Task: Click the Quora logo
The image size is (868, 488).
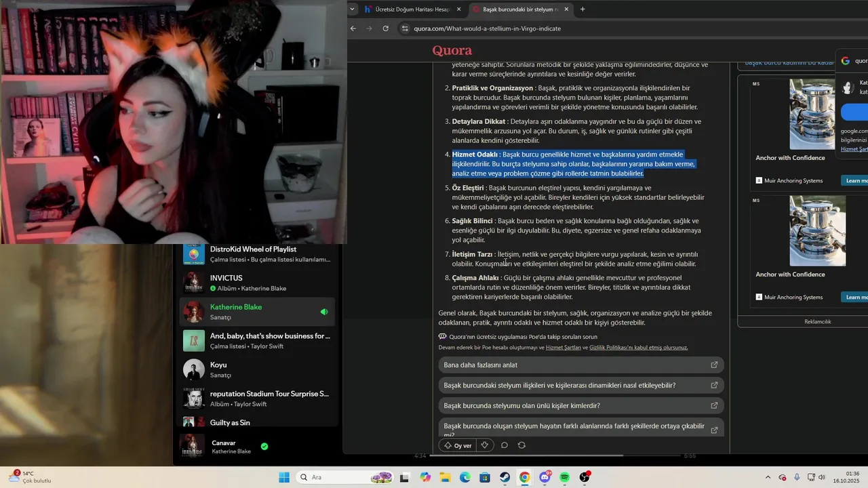Action: 452,51
